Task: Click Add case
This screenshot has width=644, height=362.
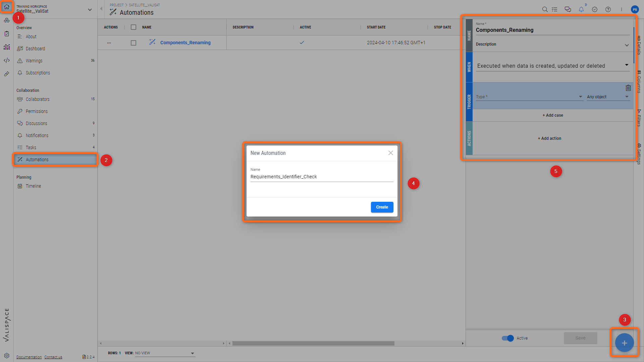Action: [x=553, y=115]
